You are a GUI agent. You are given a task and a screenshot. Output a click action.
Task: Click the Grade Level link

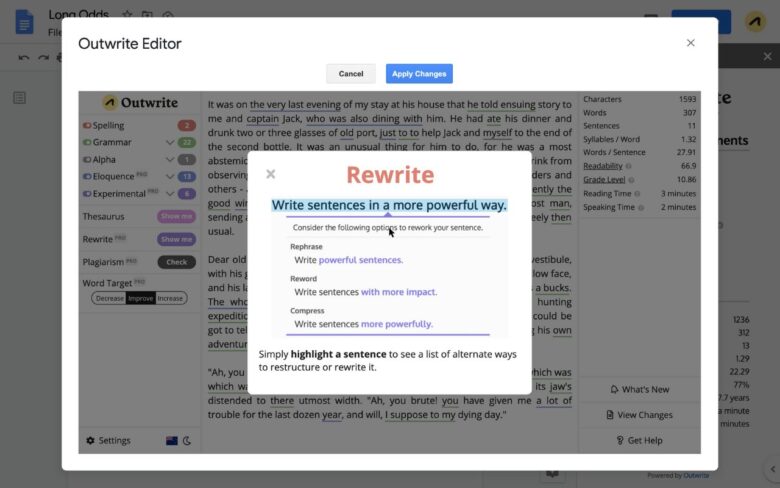604,180
